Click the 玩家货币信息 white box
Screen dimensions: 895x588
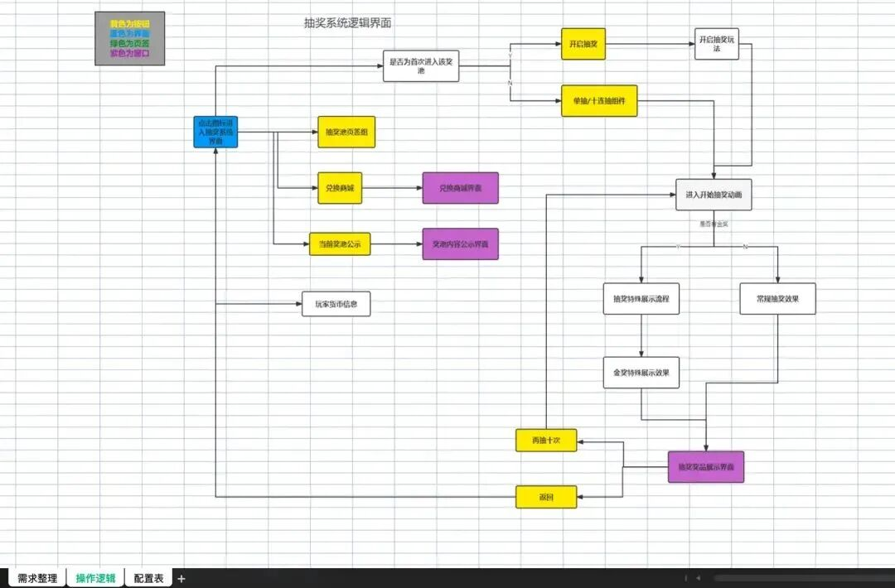point(336,304)
